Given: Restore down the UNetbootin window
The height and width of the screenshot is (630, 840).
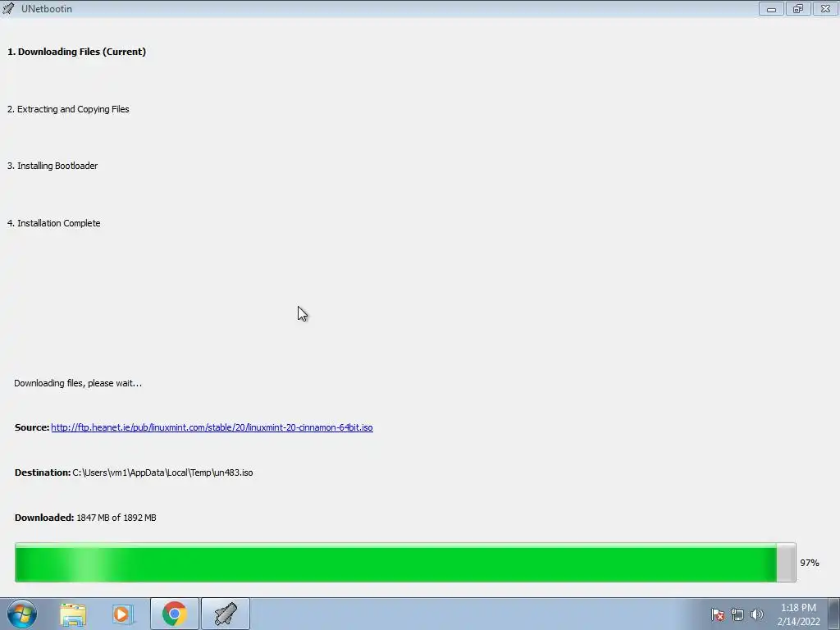Looking at the screenshot, I should tap(798, 8).
